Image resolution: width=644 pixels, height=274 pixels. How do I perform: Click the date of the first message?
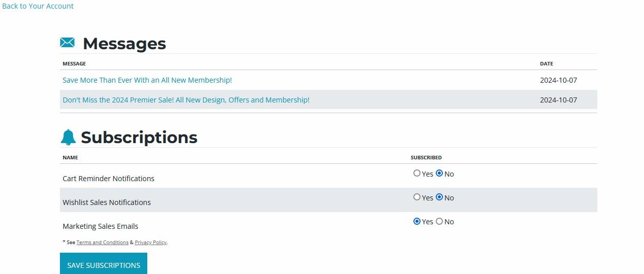click(558, 80)
